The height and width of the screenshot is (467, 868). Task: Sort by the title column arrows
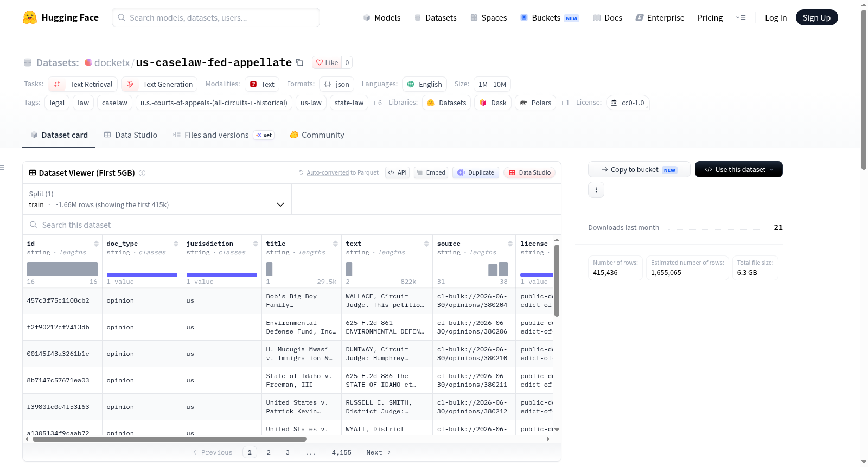pos(335,244)
